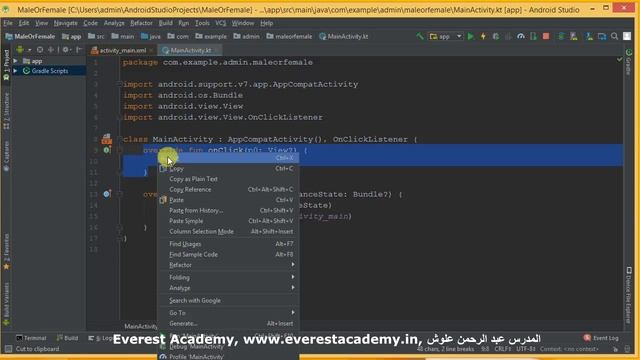The image size is (640, 360).
Task: Click the user avatar icon in toolbar
Action: click(x=627, y=36)
